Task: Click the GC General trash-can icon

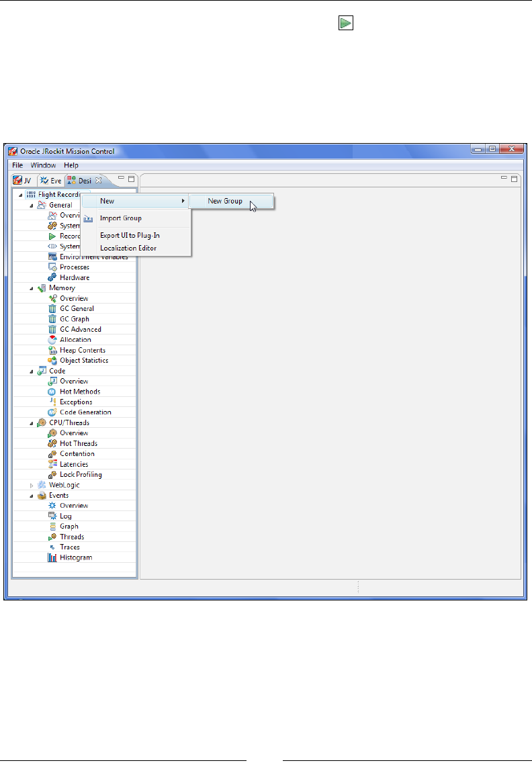Action: tap(52, 309)
